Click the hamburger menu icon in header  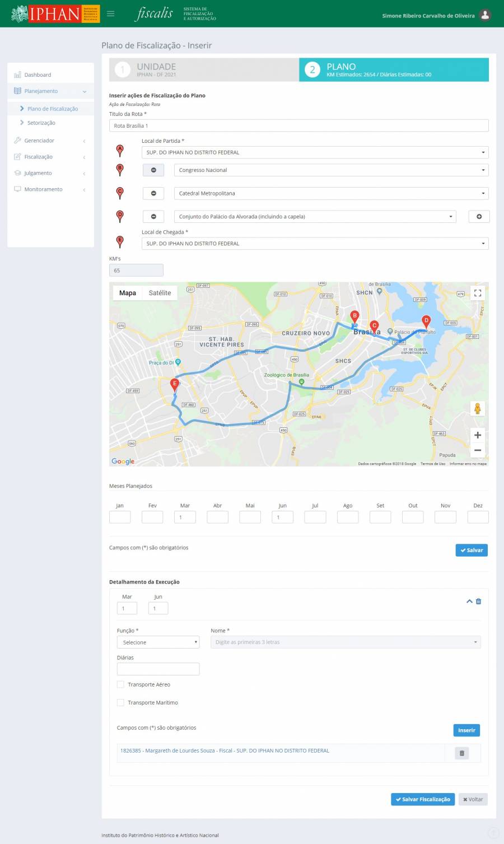coord(111,13)
